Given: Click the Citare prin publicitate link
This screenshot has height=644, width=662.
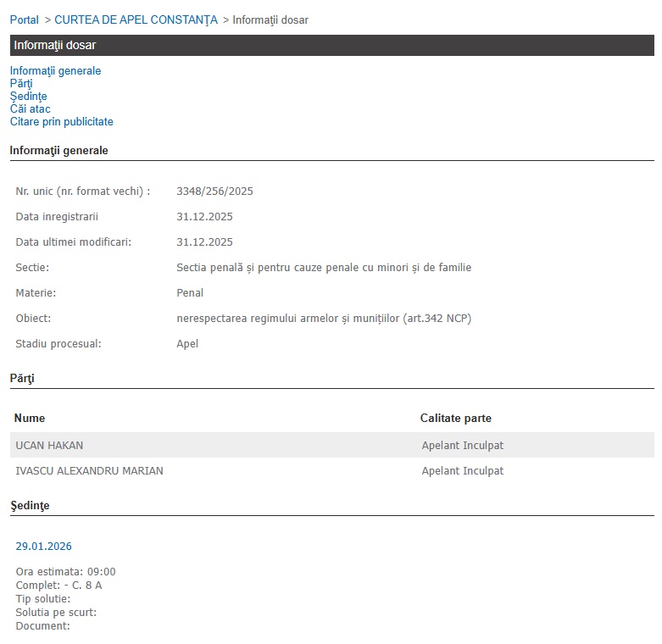Looking at the screenshot, I should point(61,122).
